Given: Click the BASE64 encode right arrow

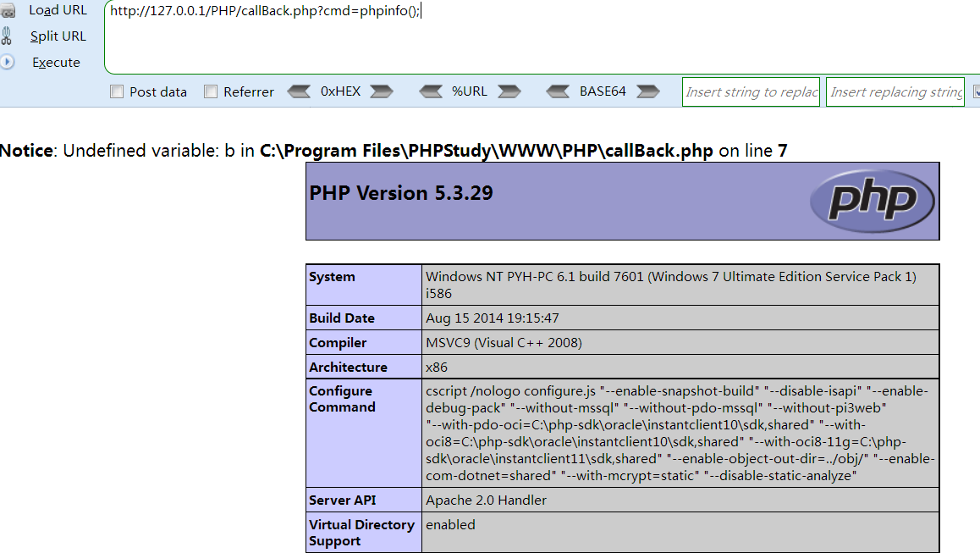Looking at the screenshot, I should coord(648,92).
